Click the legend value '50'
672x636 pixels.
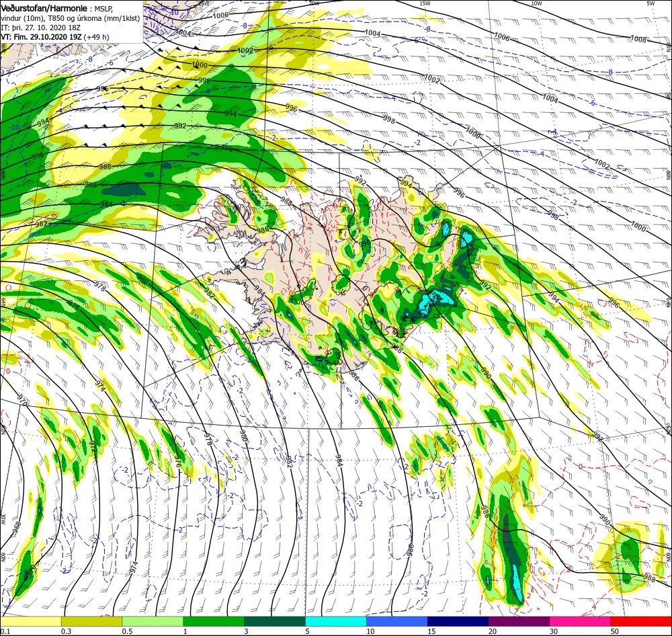615,631
